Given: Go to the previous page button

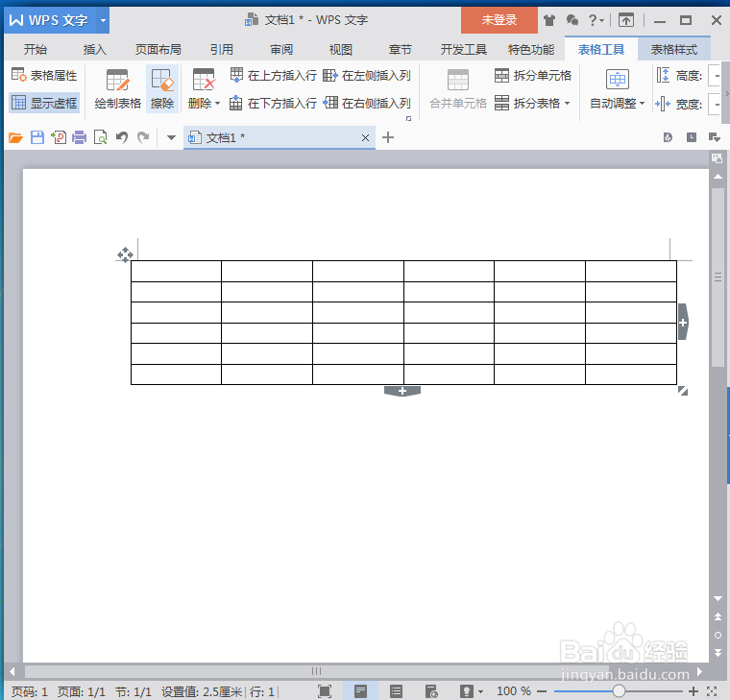Looking at the screenshot, I should (718, 616).
